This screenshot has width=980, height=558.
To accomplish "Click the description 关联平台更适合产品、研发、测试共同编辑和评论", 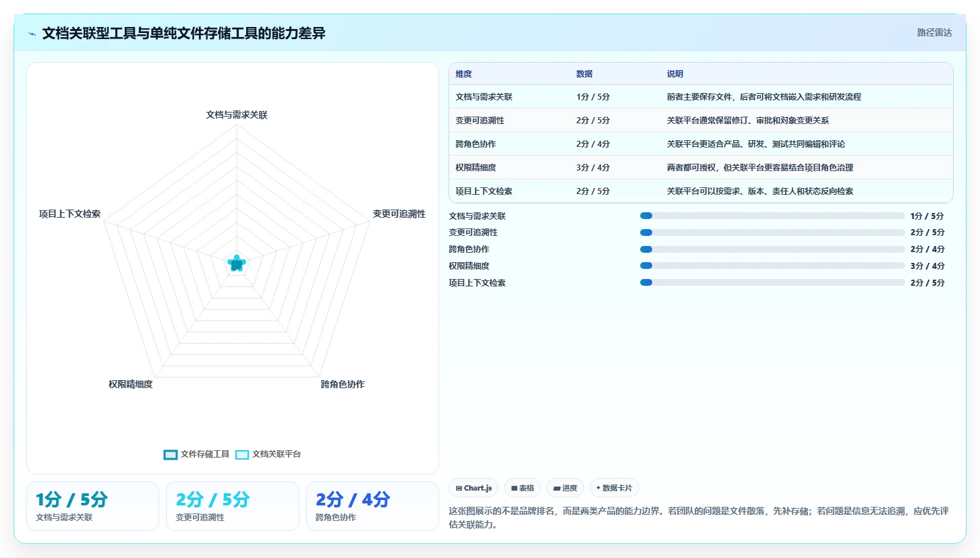I will [755, 144].
